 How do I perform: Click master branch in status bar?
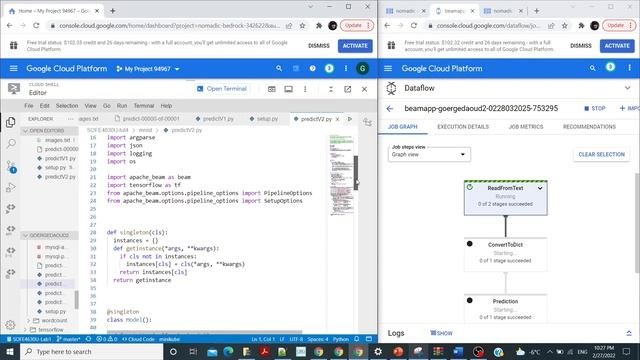click(68, 339)
